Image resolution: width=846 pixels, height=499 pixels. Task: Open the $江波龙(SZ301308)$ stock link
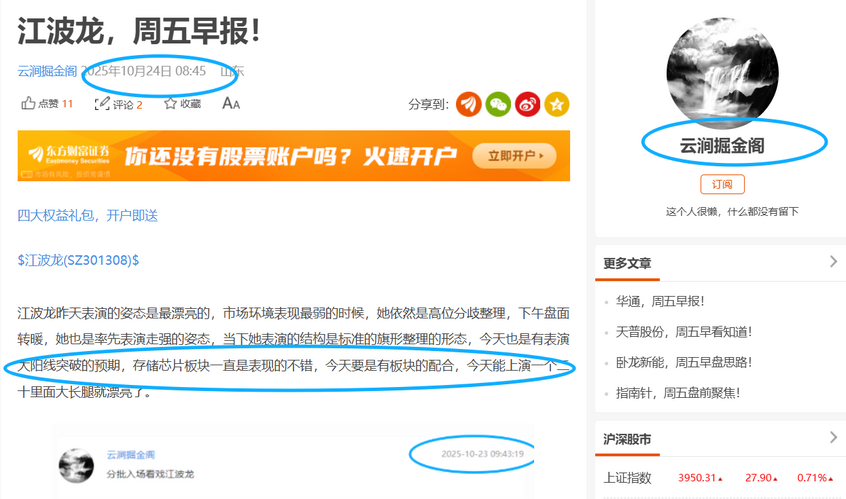tap(78, 260)
